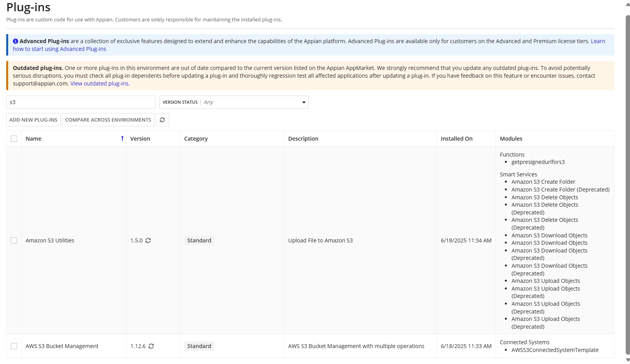Open the Version Status dropdown
Image resolution: width=630 pixels, height=364 pixels.
coord(234,102)
